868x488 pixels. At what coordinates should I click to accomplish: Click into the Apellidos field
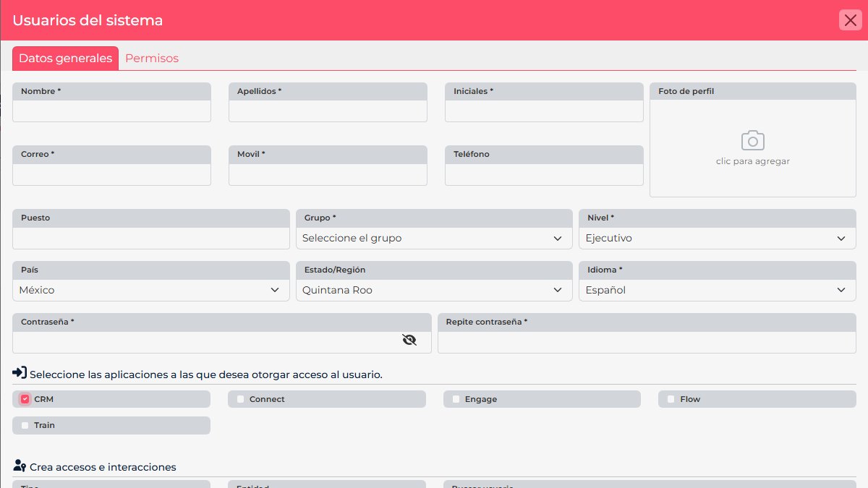coord(328,111)
